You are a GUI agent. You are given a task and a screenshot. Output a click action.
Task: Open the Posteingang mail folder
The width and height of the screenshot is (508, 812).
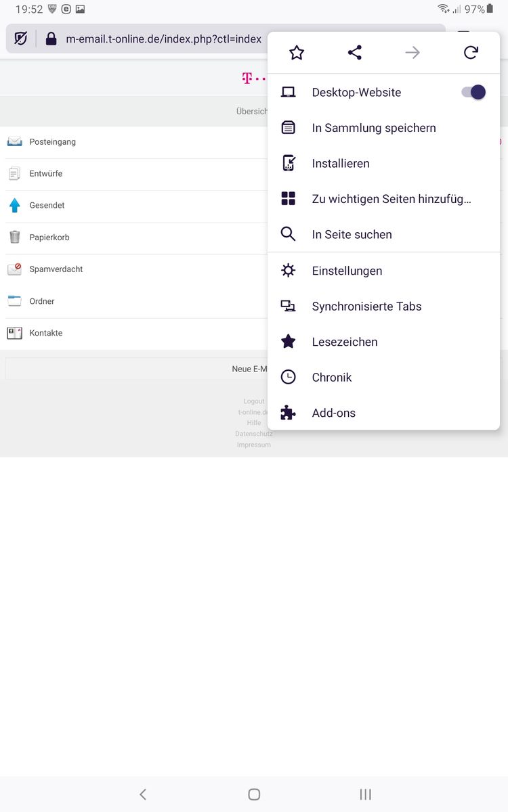pos(53,142)
